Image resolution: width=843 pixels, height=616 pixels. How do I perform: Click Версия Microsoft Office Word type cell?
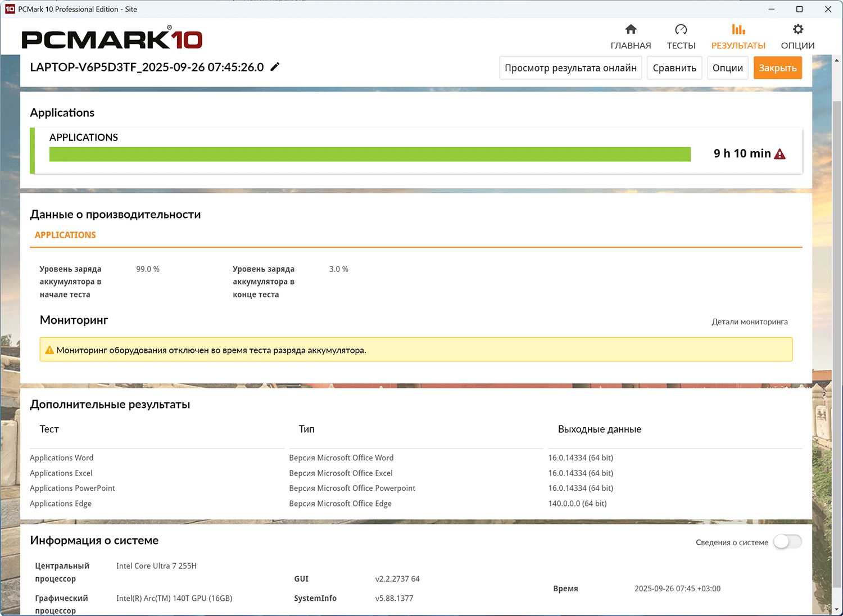tap(341, 458)
